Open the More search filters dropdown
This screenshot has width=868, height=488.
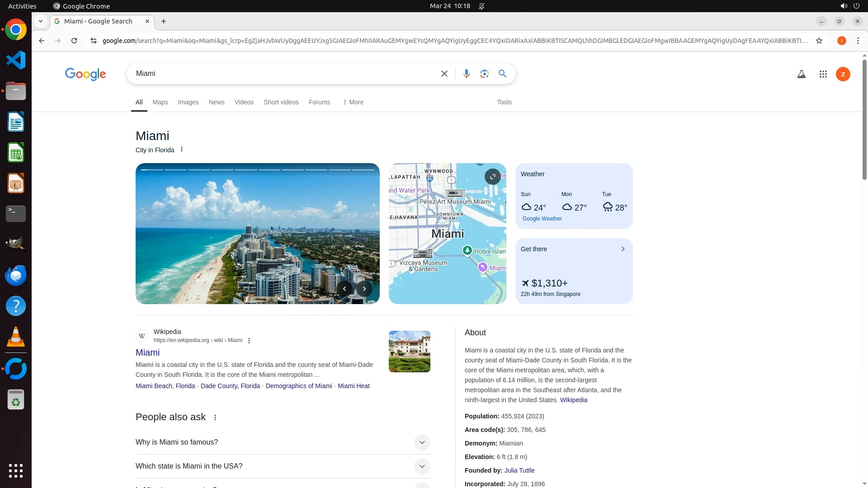pos(353,102)
